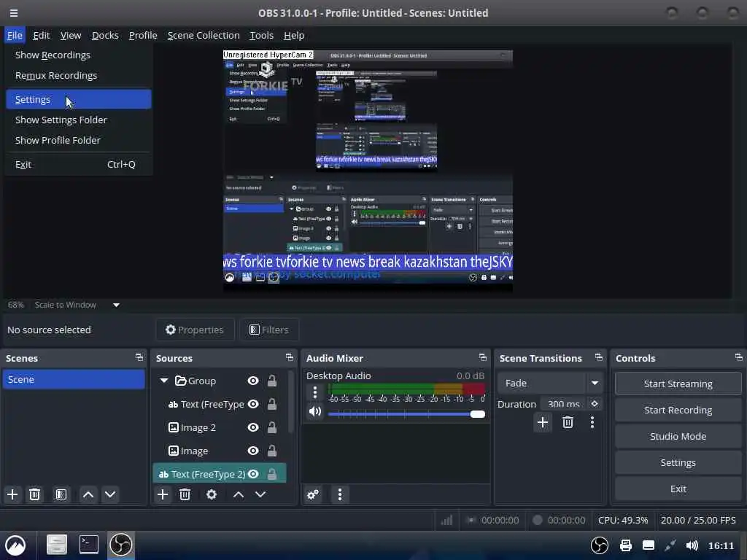
Task: Add a new scene with plus icon
Action: 12,494
